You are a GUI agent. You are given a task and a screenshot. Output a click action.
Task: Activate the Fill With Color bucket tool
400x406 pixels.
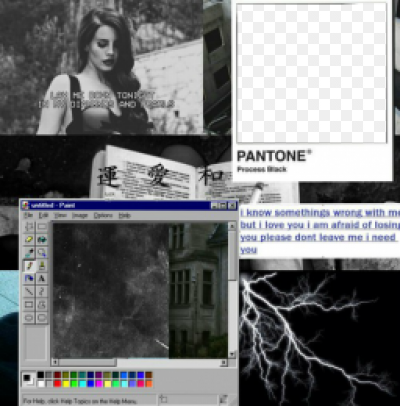pos(42,240)
